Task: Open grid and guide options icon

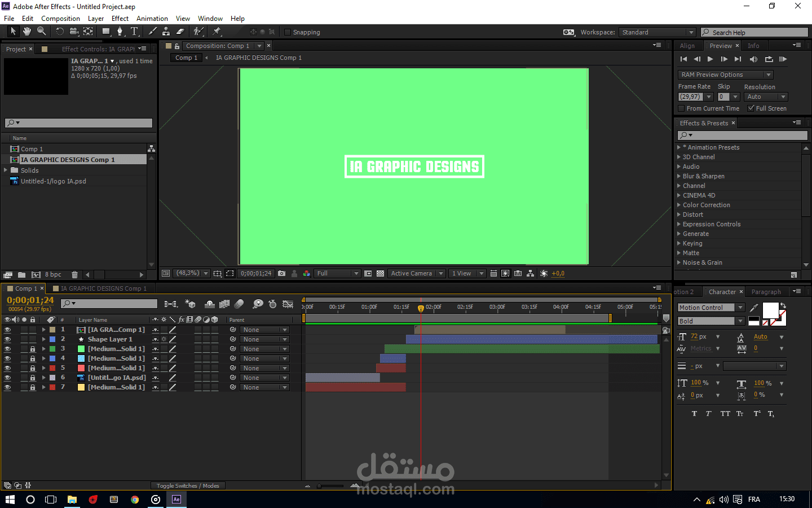Action: (217, 273)
